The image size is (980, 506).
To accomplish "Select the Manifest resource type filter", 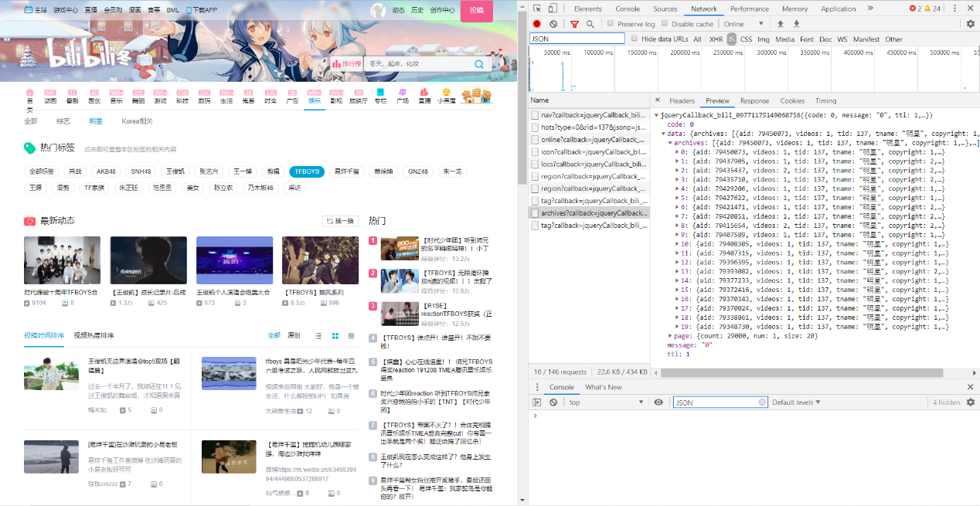I will pos(866,39).
